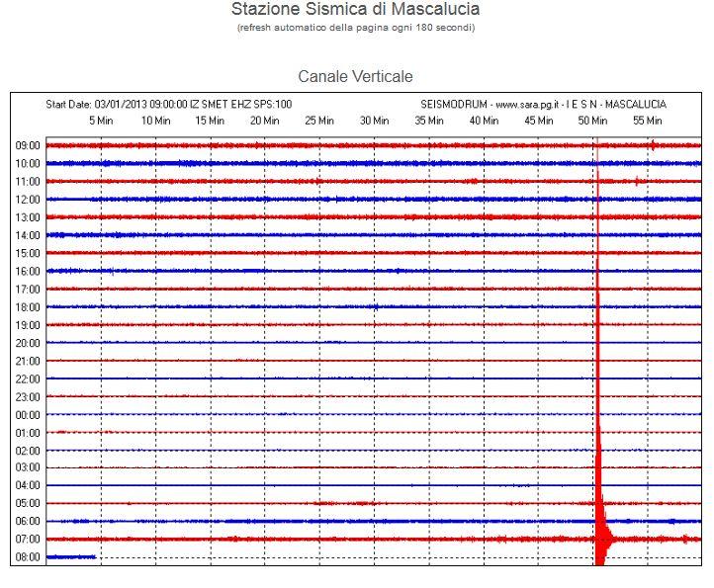Click the 16:00 row time label
Screen dimensions: 714x588
click(28, 272)
